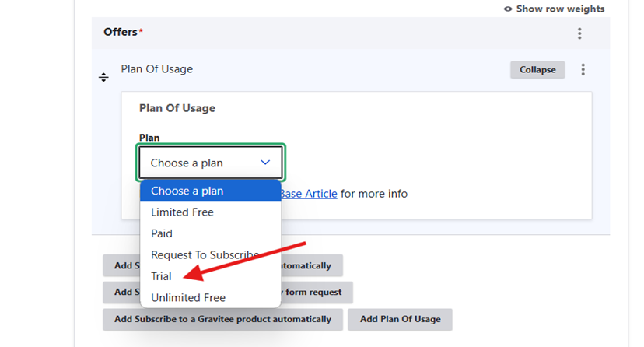This screenshot has height=347, width=644.
Task: Click the button ending with form request
Action: (x=317, y=292)
